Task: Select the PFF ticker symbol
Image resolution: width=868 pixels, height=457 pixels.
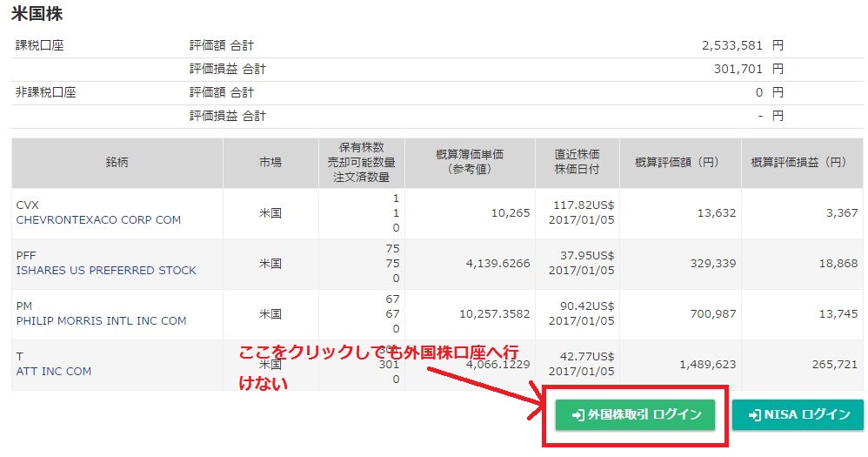Action: pos(26,255)
